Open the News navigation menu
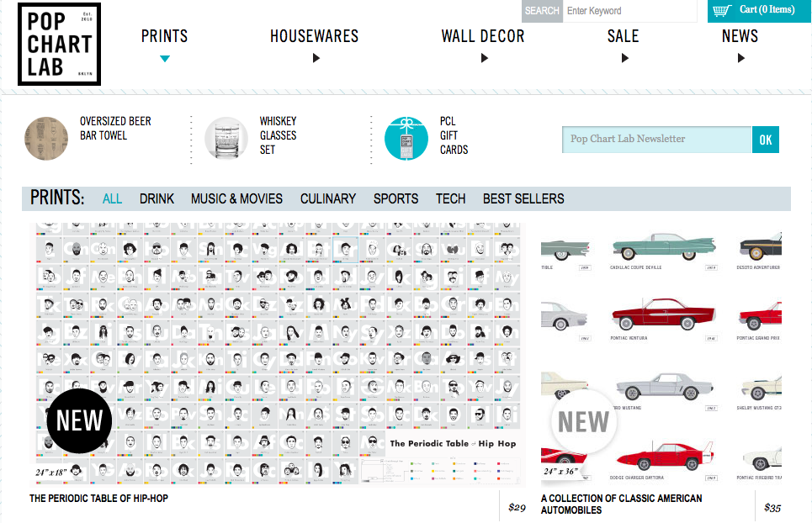The width and height of the screenshot is (812, 523). point(740,36)
